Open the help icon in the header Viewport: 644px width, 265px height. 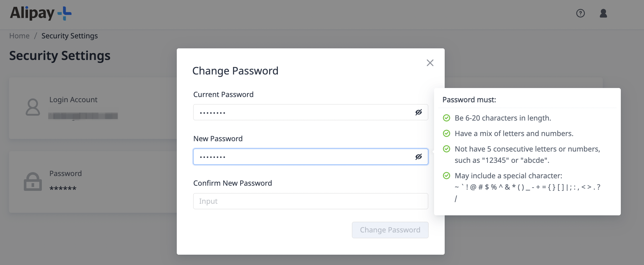(580, 14)
